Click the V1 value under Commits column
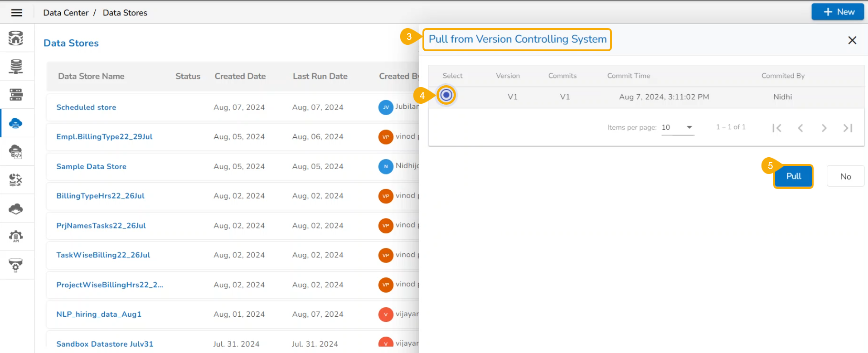 565,97
